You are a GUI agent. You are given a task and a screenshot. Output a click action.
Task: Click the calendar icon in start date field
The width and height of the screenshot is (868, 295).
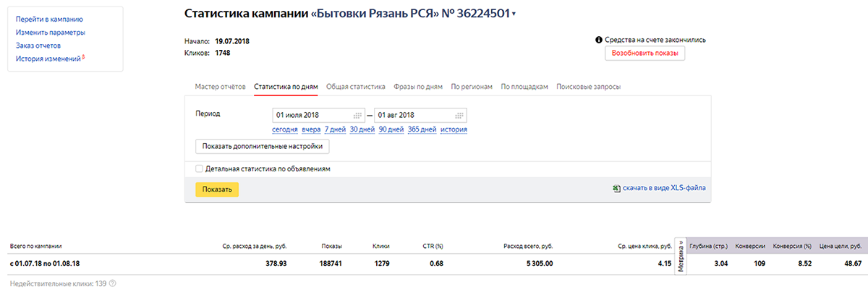coord(357,115)
